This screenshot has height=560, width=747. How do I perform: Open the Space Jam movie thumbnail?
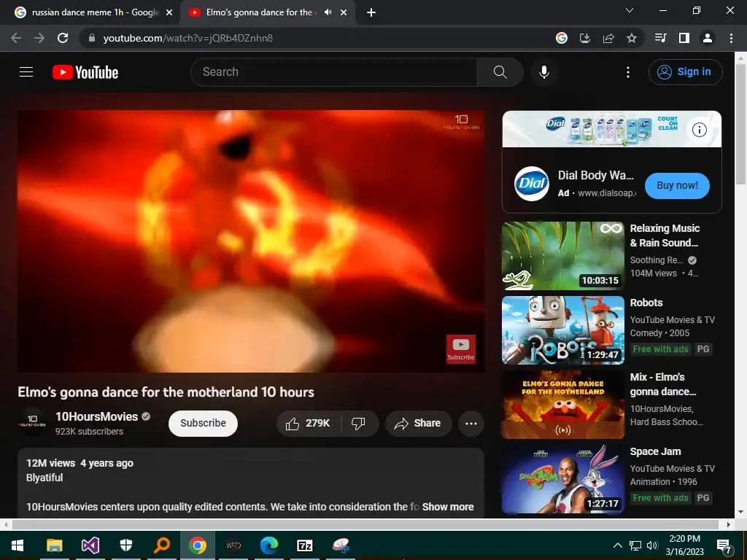563,479
